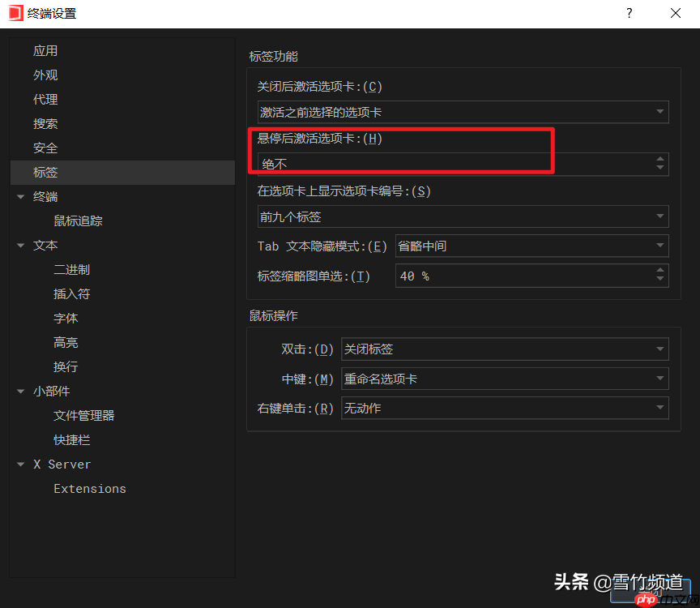Click the red app icon in the title bar
The height and width of the screenshot is (608, 700).
click(x=15, y=13)
